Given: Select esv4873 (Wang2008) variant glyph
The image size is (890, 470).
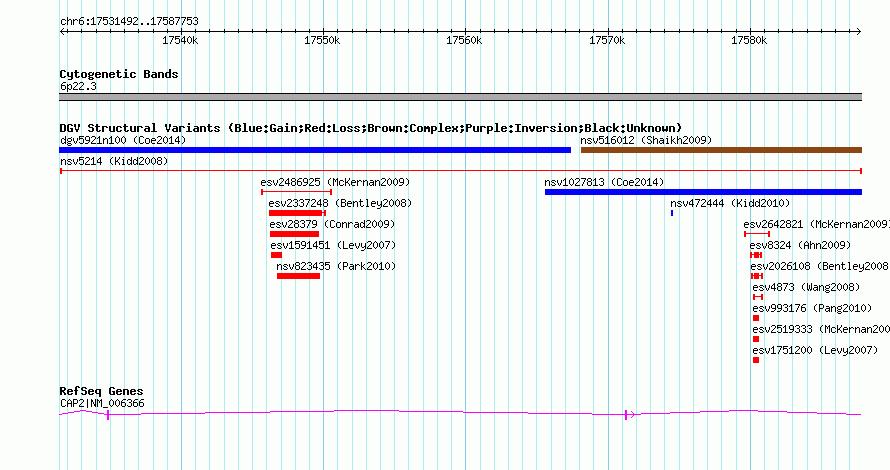Looking at the screenshot, I should 758,297.
